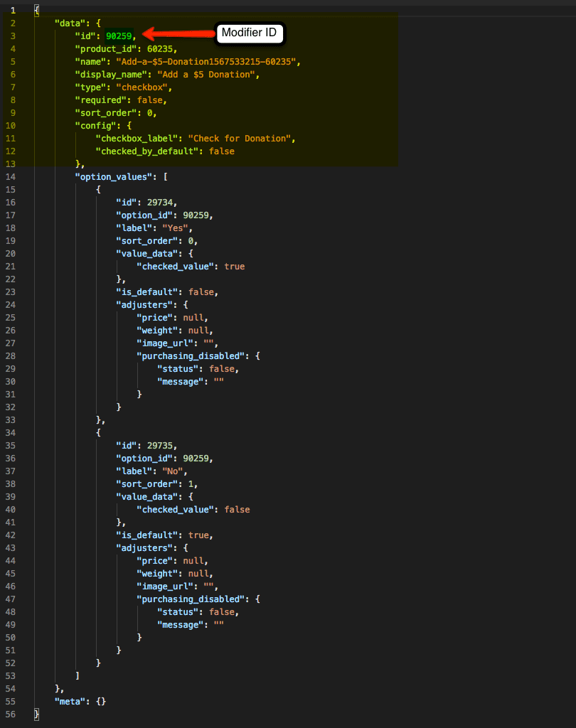
Task: Select the option value id 29735
Action: 160,446
